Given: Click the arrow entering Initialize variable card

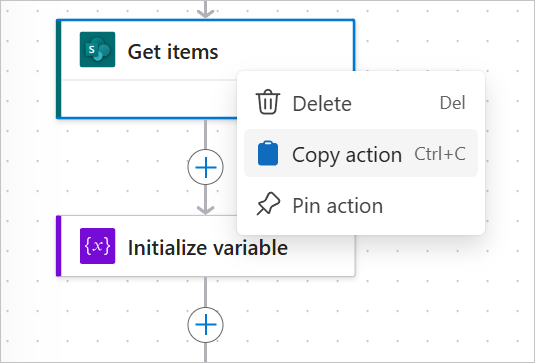Looking at the screenshot, I should pyautogui.click(x=205, y=205).
